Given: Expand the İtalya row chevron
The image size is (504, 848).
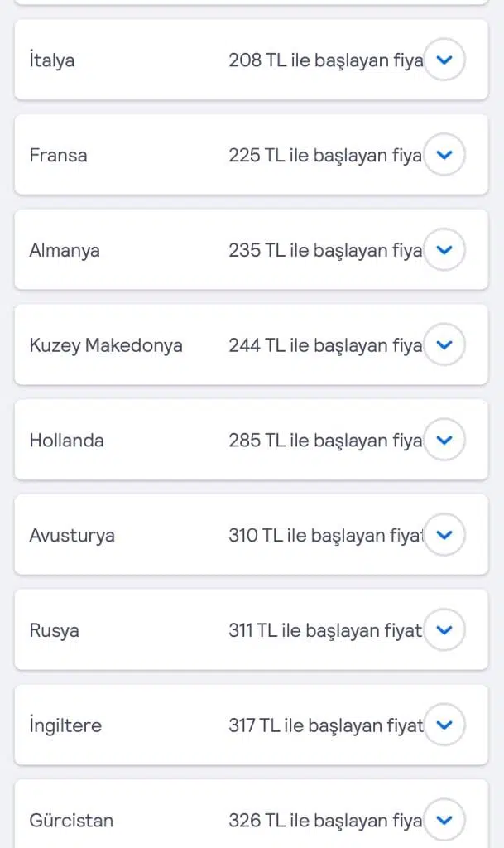Looking at the screenshot, I should (444, 60).
